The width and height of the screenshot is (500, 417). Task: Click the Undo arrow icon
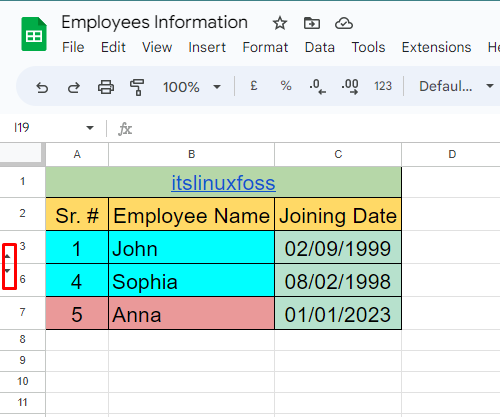click(x=42, y=87)
